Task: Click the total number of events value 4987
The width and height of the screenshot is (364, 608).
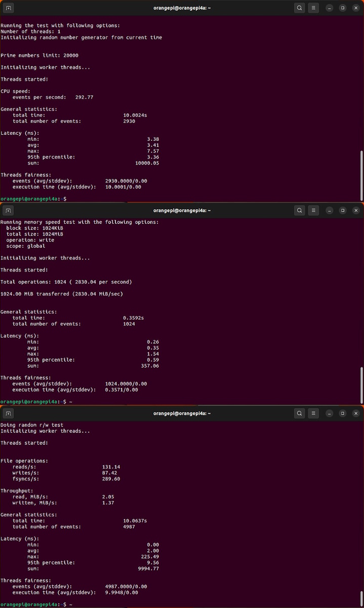Action: click(129, 526)
